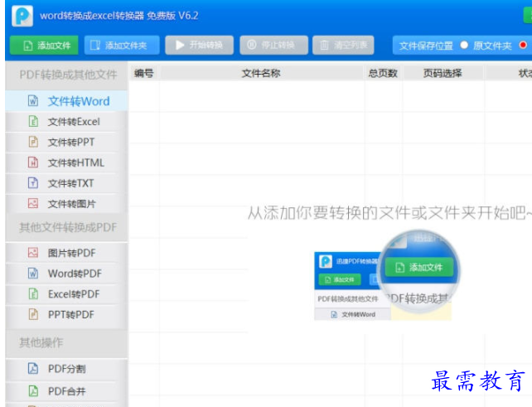Open Word转PDF conversion mode
Image resolution: width=532 pixels, height=407 pixels.
point(66,274)
